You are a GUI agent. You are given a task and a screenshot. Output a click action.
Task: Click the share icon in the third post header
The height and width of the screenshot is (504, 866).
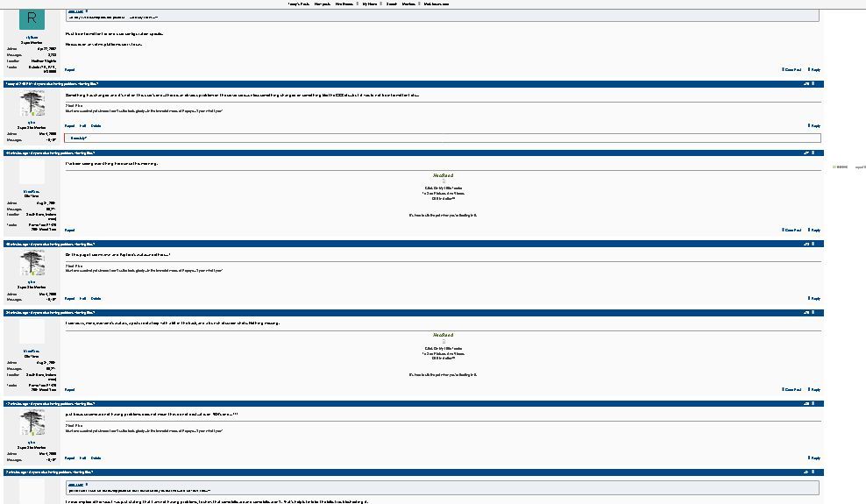[806, 153]
